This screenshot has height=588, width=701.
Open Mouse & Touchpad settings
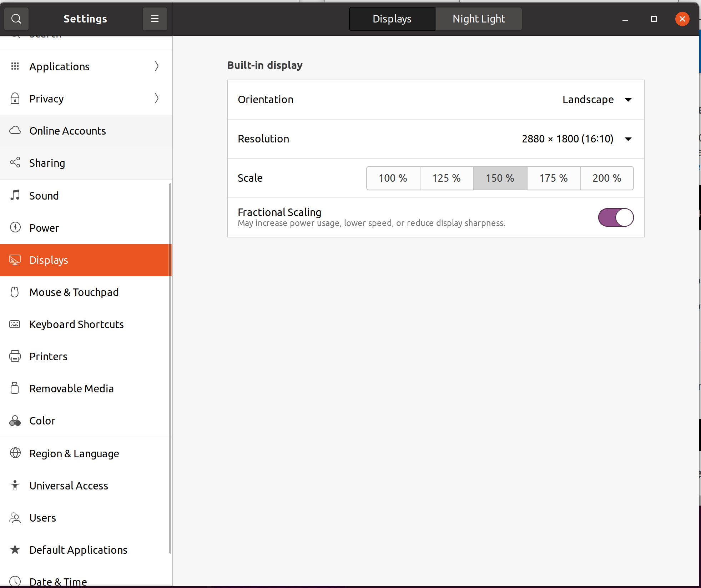pyautogui.click(x=74, y=292)
